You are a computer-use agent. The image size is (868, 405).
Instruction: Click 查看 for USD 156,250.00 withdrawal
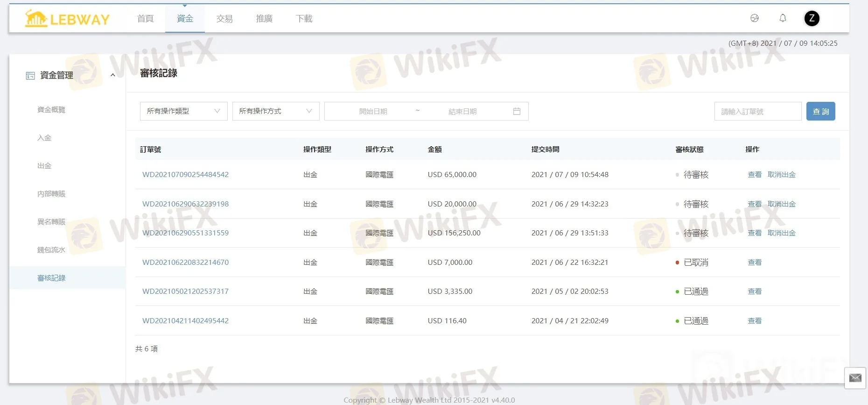(x=755, y=233)
